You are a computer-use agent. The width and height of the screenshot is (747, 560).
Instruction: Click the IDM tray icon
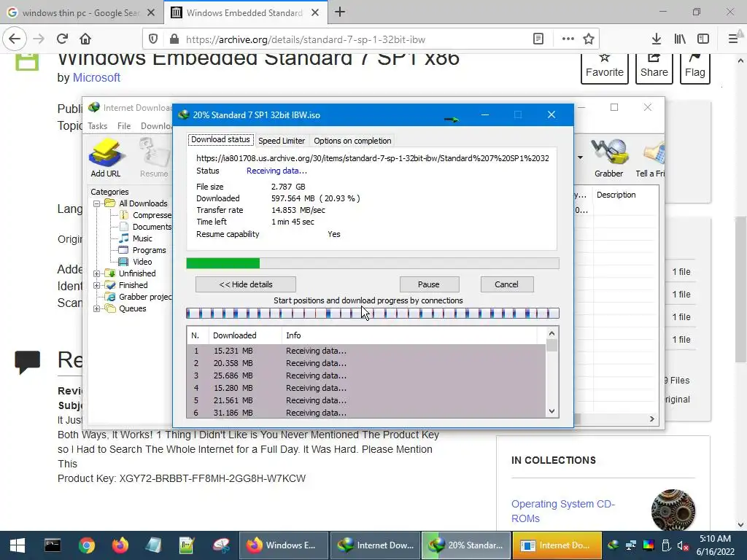(x=614, y=545)
